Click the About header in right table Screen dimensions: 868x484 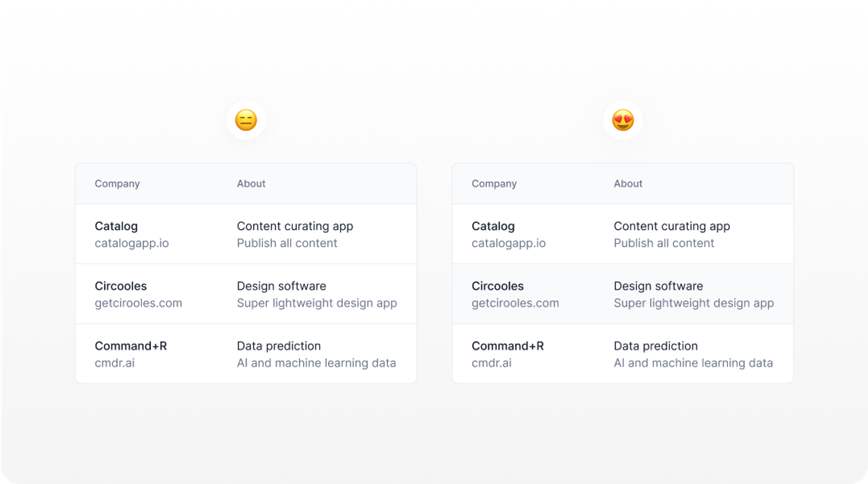pyautogui.click(x=628, y=184)
